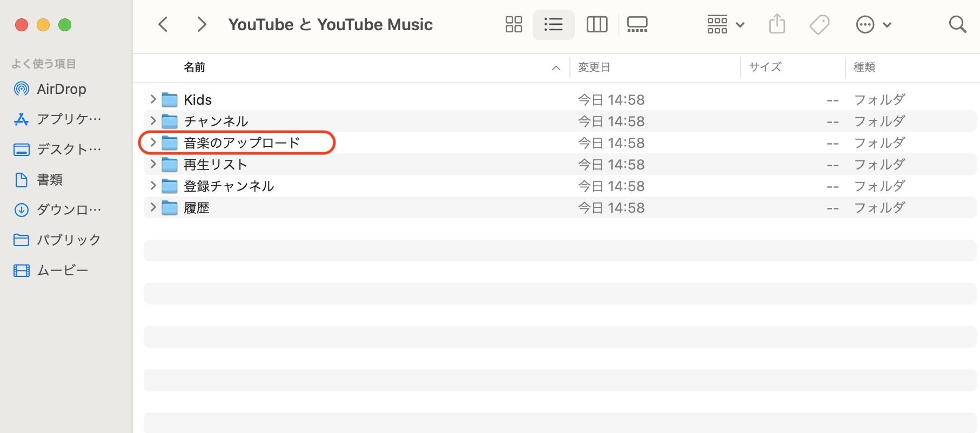The image size is (980, 433).
Task: Switch to list view
Action: pos(553,24)
